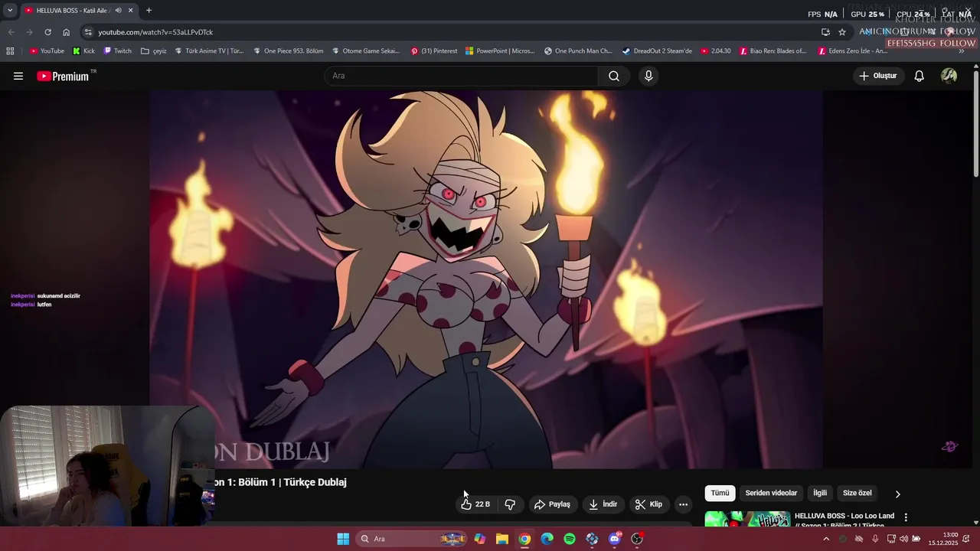Select the İlgili filter chip

tap(820, 493)
